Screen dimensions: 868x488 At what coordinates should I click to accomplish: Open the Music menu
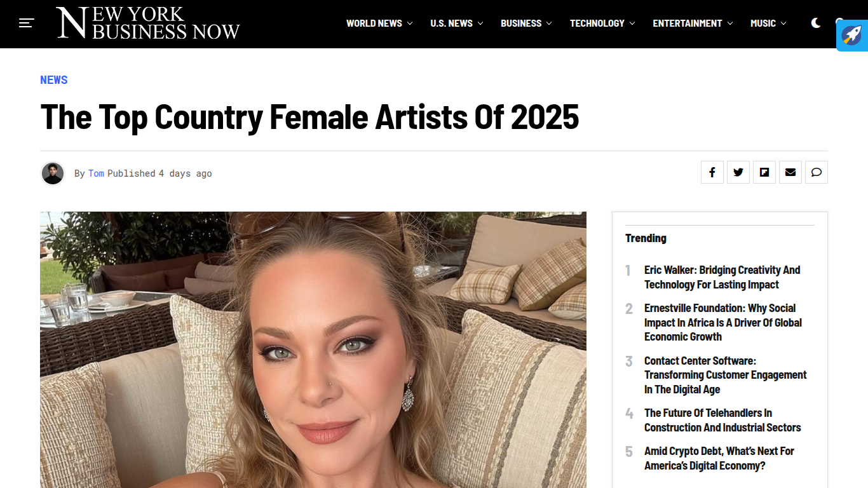coord(768,24)
